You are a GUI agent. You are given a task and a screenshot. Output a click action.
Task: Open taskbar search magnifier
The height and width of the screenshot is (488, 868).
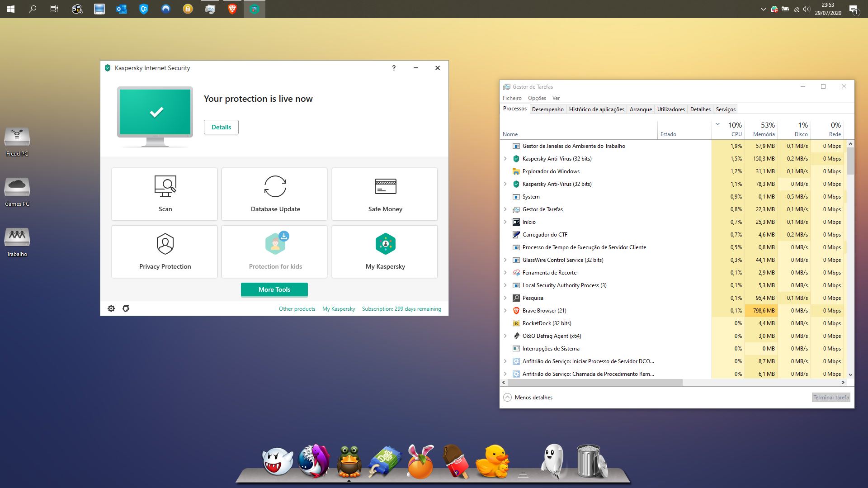[x=33, y=9]
